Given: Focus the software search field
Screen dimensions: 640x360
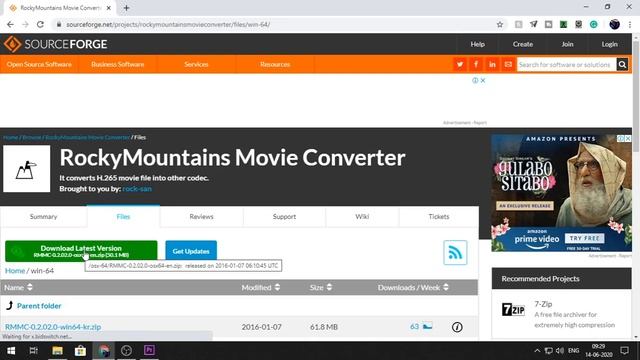Looking at the screenshot, I should [566, 64].
